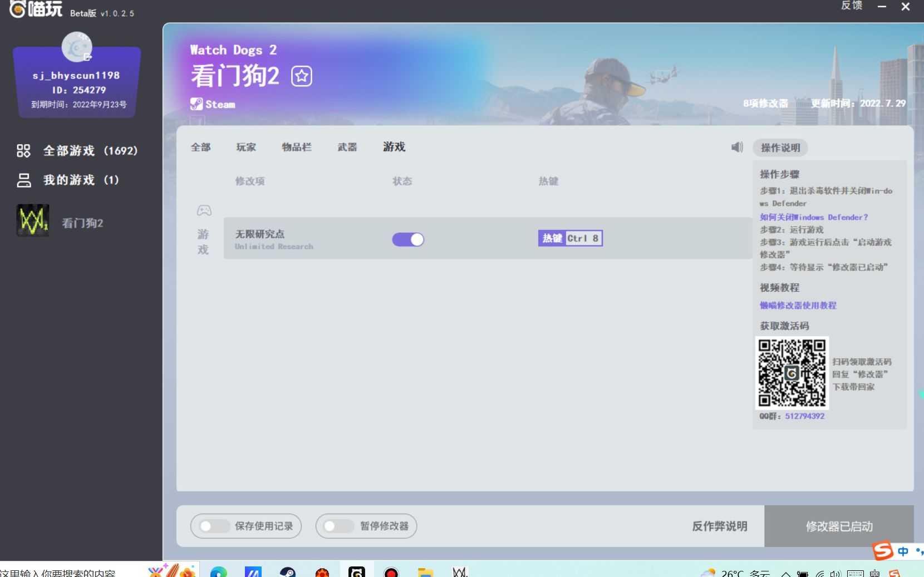Click the favorite star next to 看门狗2

tap(302, 76)
